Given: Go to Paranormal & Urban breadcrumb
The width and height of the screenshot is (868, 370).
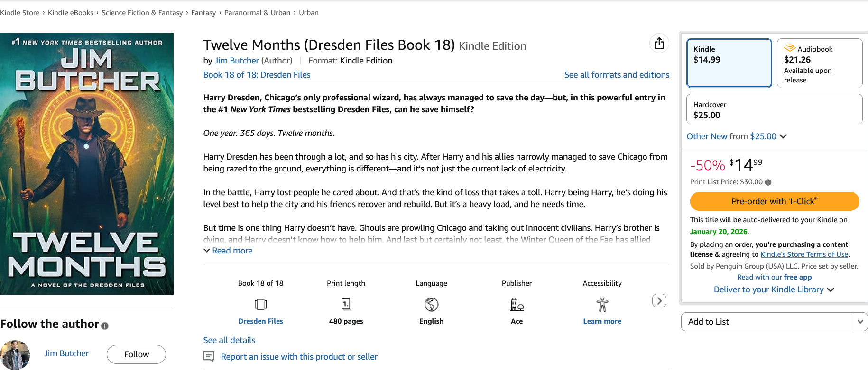Looking at the screenshot, I should tap(257, 13).
